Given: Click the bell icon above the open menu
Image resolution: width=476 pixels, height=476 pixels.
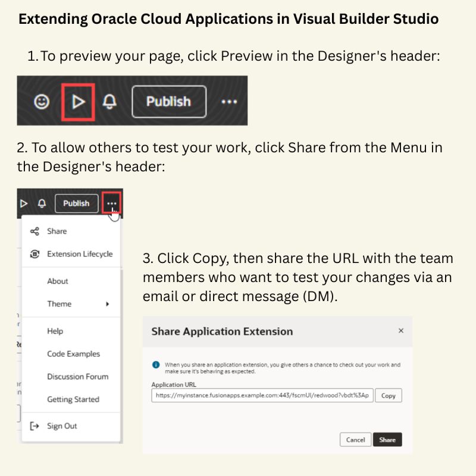Looking at the screenshot, I should [x=42, y=203].
